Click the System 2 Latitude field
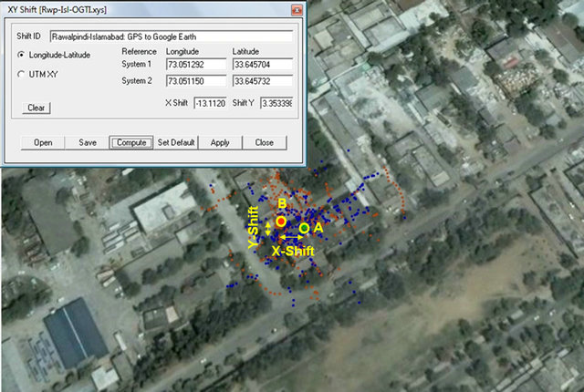Viewport: 584px width, 392px height. (262, 81)
